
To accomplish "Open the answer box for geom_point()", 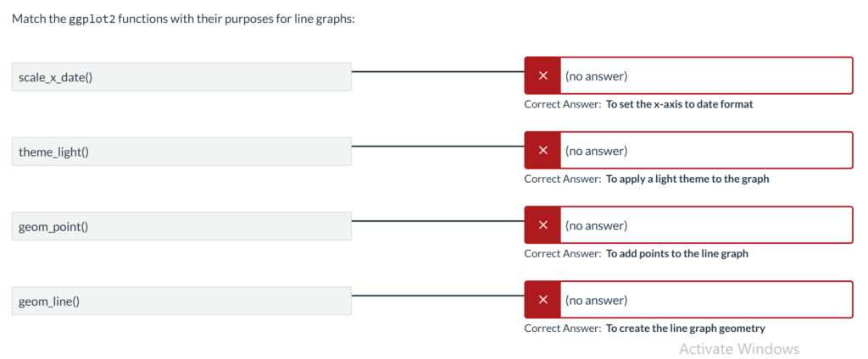I will 705,225.
